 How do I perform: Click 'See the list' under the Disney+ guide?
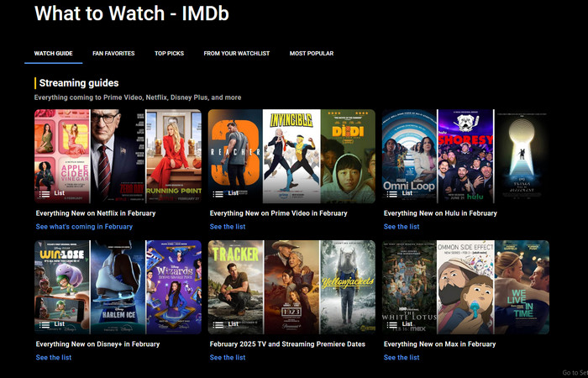point(54,357)
